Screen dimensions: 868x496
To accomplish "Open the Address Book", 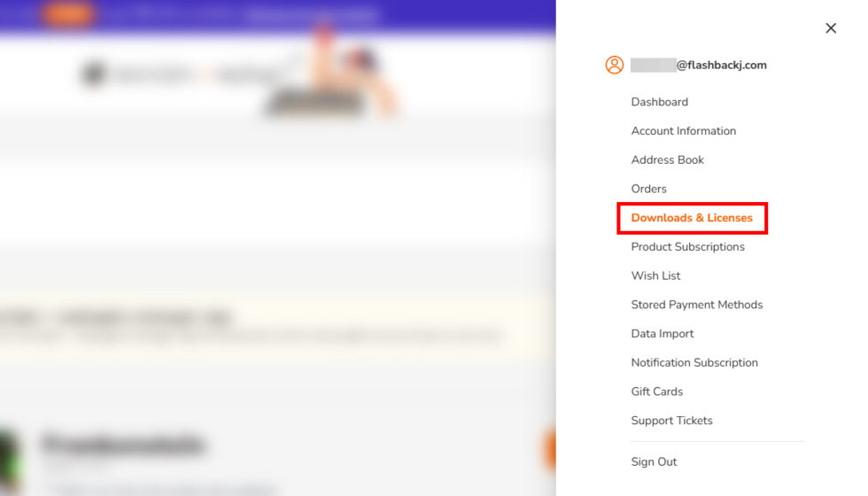I will 668,159.
